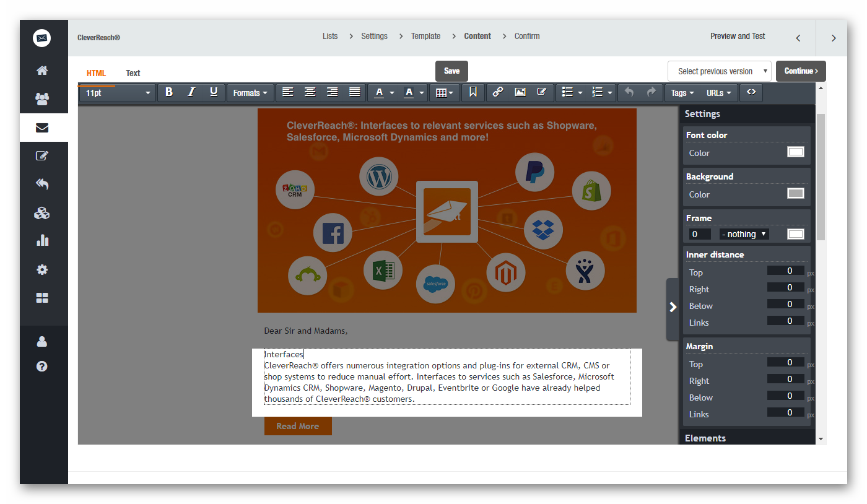This screenshot has height=504, width=867.
Task: Go to previous step arrow
Action: pyautogui.click(x=798, y=38)
